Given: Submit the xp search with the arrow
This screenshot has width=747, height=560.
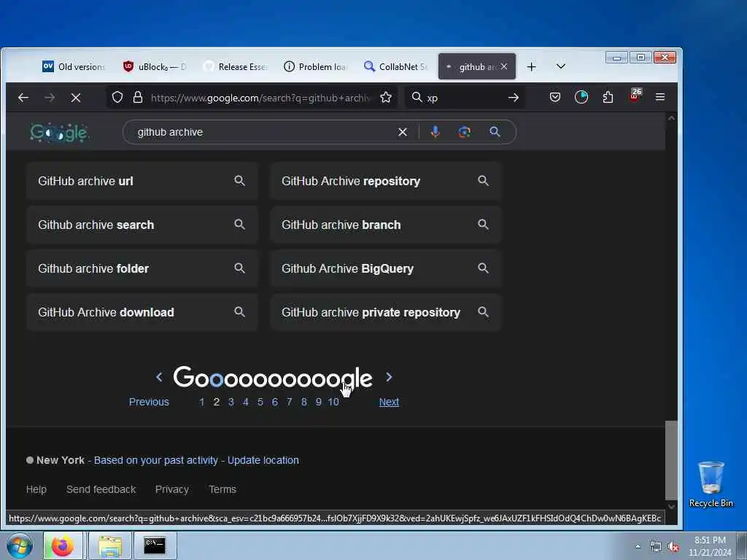Looking at the screenshot, I should click(513, 98).
